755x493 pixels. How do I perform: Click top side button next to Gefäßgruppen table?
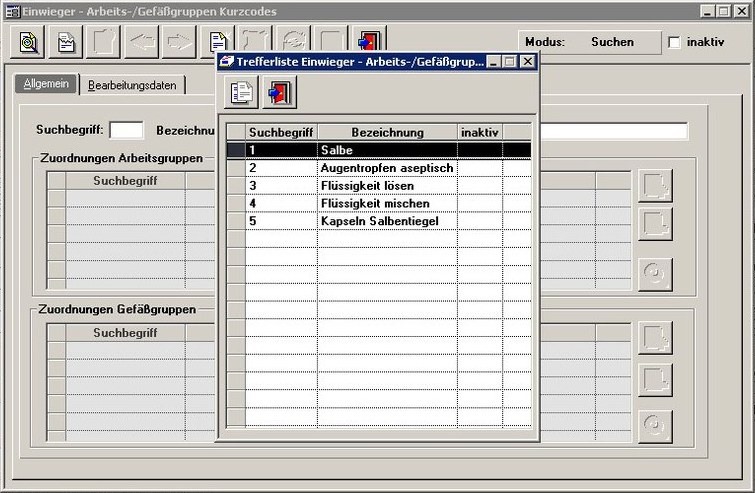[655, 338]
